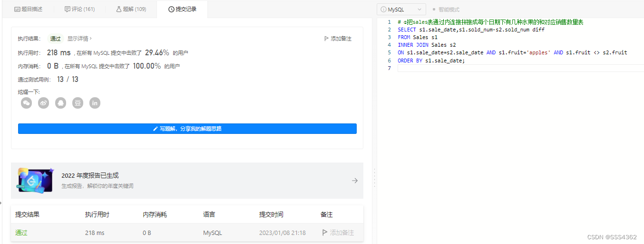
Task: Click the 备注 column header
Action: click(x=327, y=215)
